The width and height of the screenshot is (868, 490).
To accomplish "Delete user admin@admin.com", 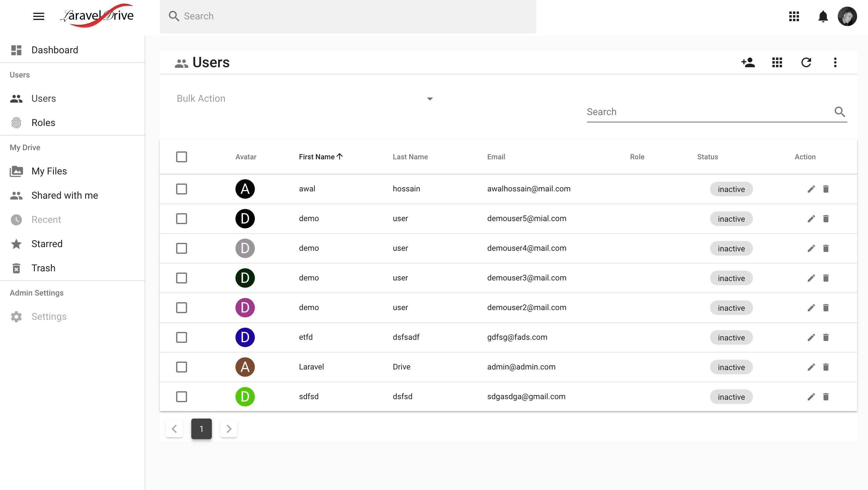I will [826, 367].
